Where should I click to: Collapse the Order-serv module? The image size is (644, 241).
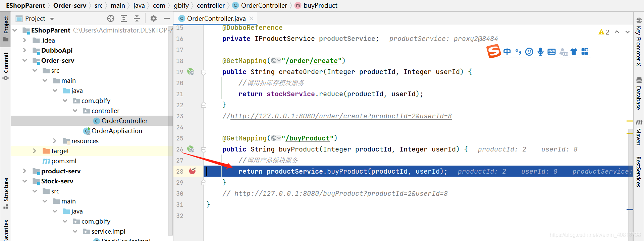click(24, 60)
